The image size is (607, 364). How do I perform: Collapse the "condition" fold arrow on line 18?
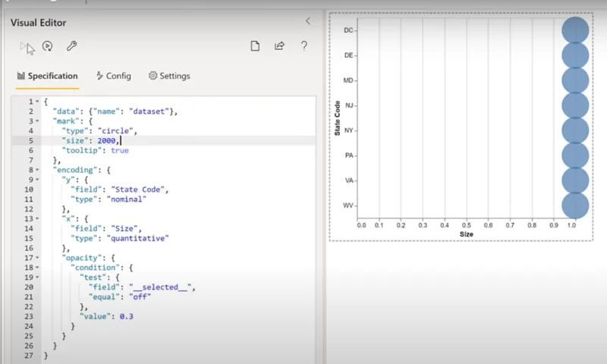pyautogui.click(x=37, y=267)
